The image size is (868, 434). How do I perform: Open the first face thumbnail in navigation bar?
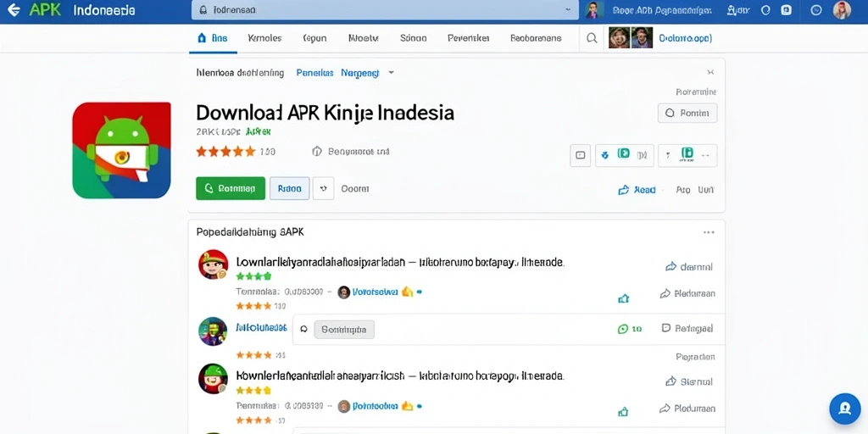(619, 37)
